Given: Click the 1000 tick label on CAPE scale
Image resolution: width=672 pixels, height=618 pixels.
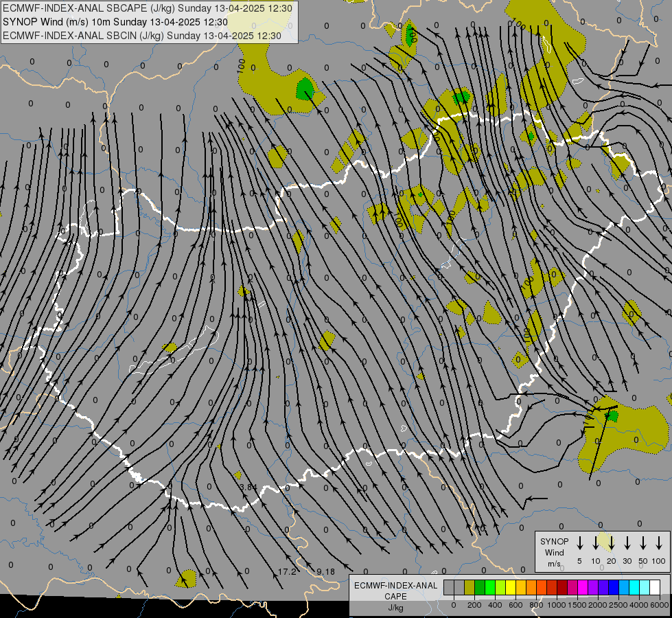Looking at the screenshot, I should (x=556, y=605).
